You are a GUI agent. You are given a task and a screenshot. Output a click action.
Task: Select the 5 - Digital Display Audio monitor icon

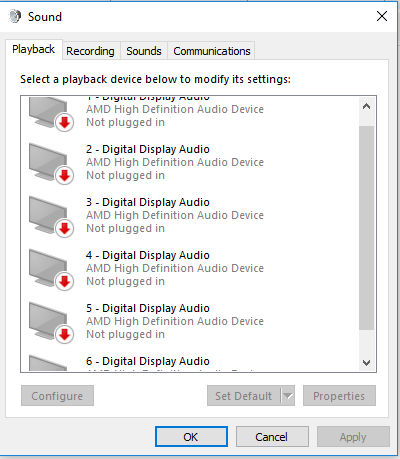pyautogui.click(x=50, y=321)
